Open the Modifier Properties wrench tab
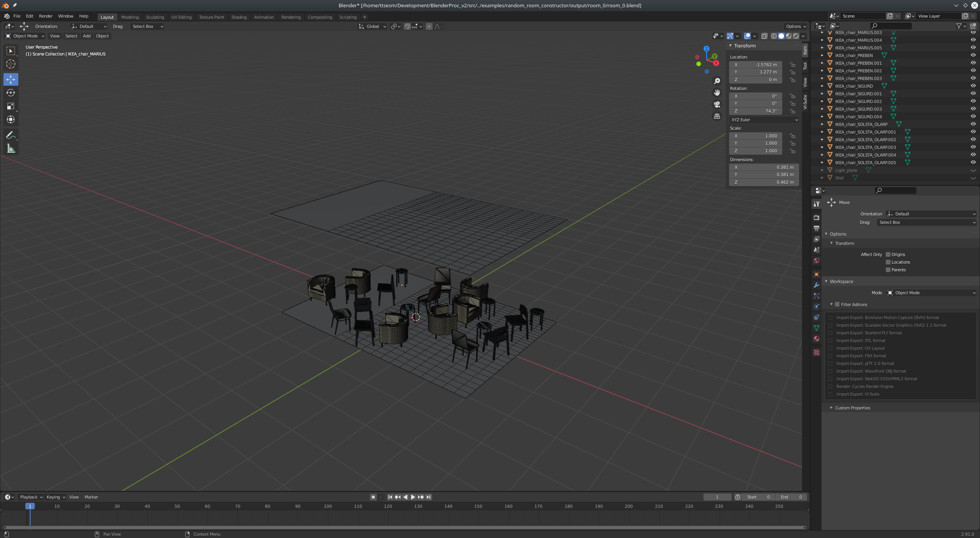980x538 pixels. (x=816, y=285)
